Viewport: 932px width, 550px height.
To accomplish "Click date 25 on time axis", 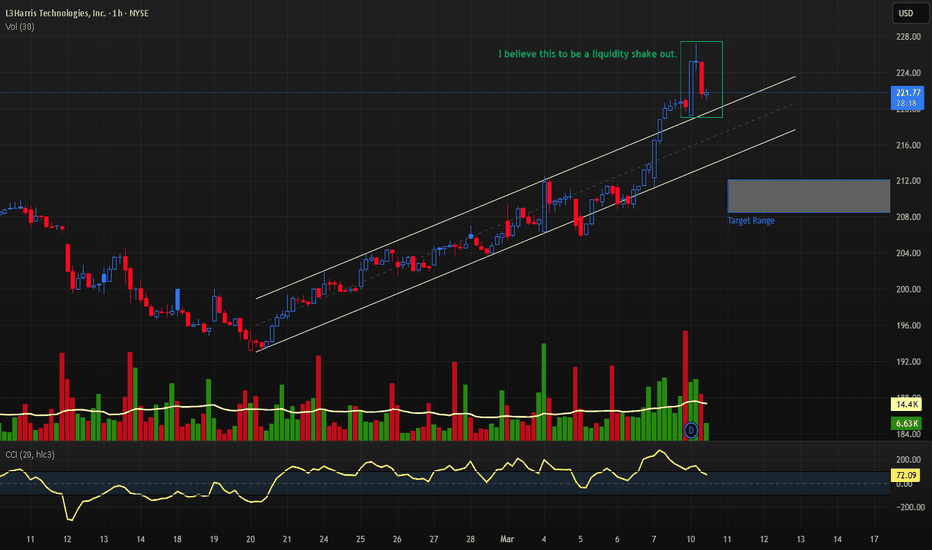I will (x=361, y=539).
